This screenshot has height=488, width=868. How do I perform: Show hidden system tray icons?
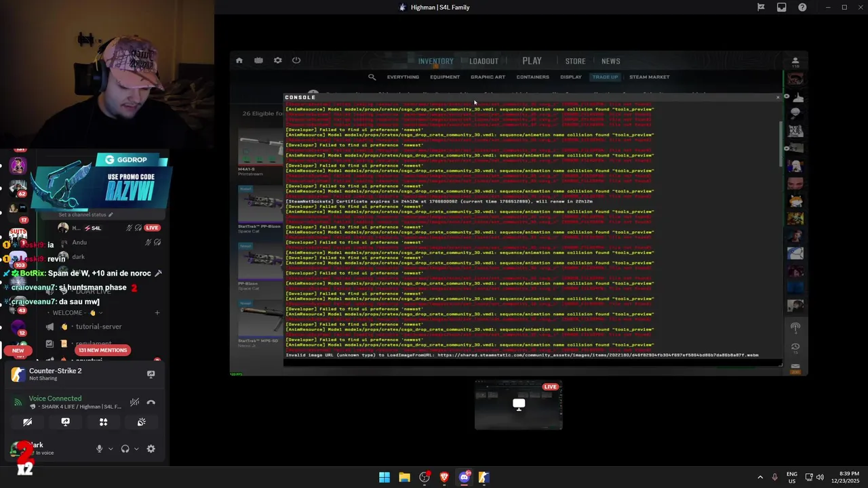click(x=759, y=477)
